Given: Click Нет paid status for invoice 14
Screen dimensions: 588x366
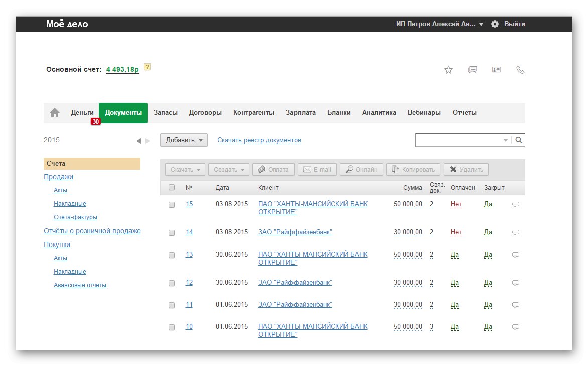Looking at the screenshot, I should click(456, 232).
